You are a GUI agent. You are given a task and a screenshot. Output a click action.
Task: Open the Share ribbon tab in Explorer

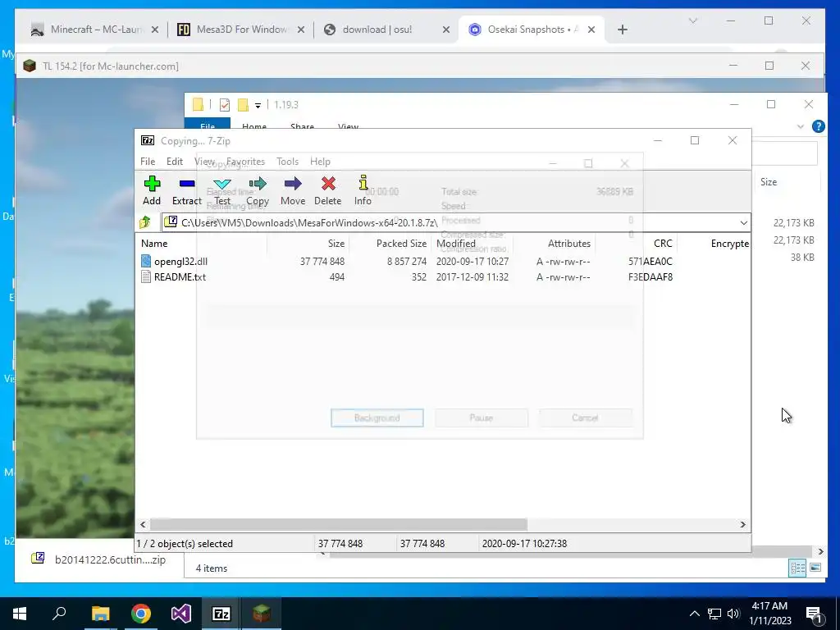(302, 127)
